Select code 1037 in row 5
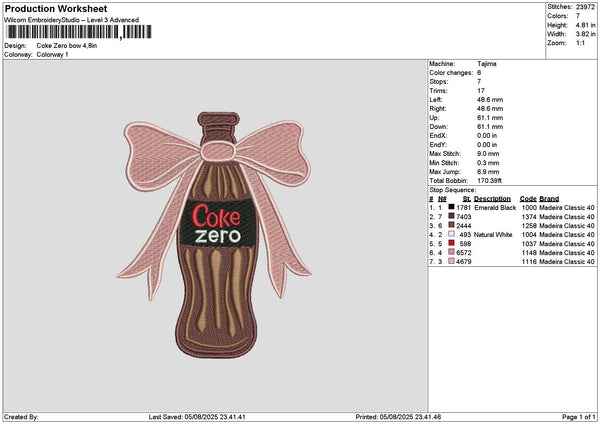Screen dimensions: 600x424 pos(529,244)
